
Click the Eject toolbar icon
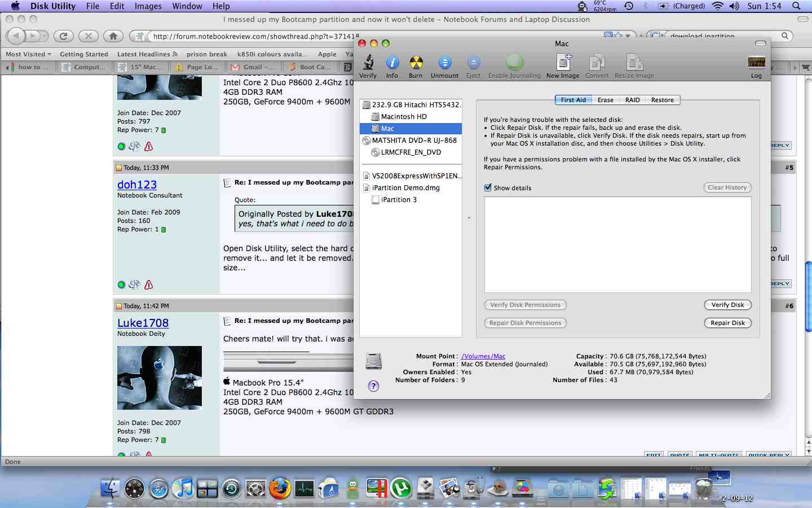(473, 62)
